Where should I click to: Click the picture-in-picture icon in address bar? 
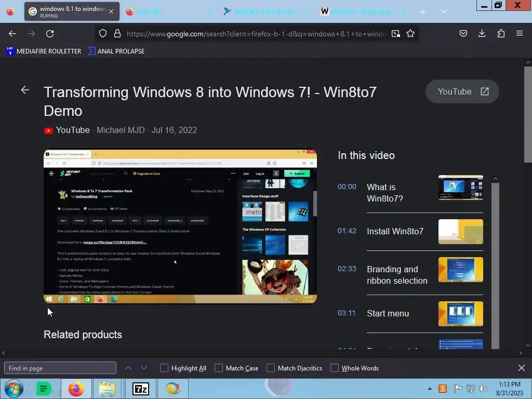tap(395, 34)
